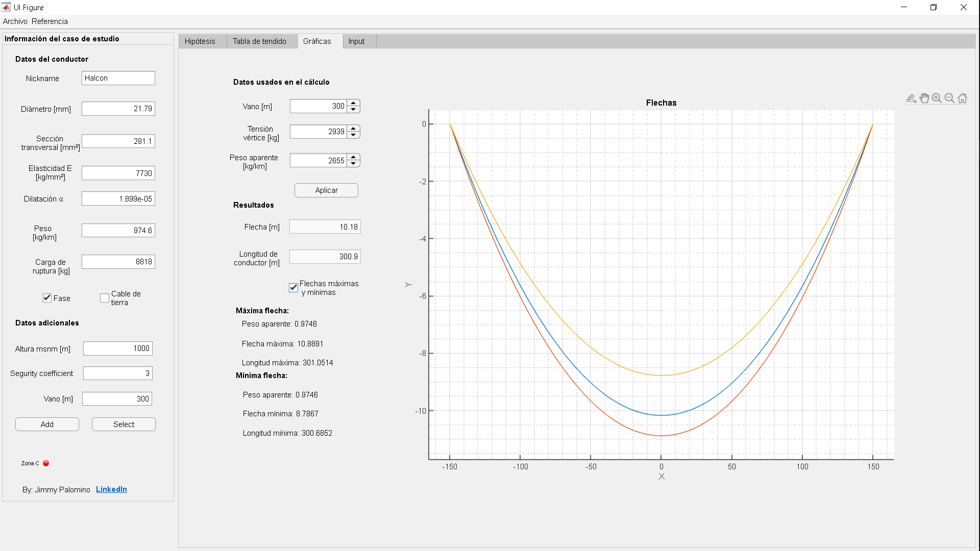Close the UI Figure window
The height and width of the screenshot is (551, 980).
point(964,7)
